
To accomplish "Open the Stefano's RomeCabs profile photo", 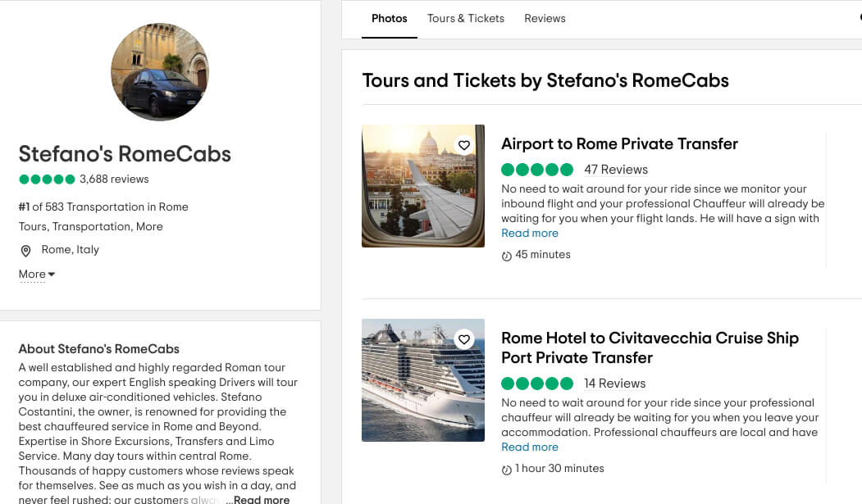I will click(x=160, y=72).
